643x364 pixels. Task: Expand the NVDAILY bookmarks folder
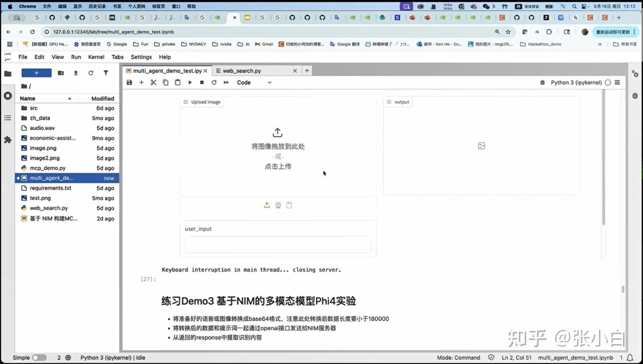(x=193, y=44)
